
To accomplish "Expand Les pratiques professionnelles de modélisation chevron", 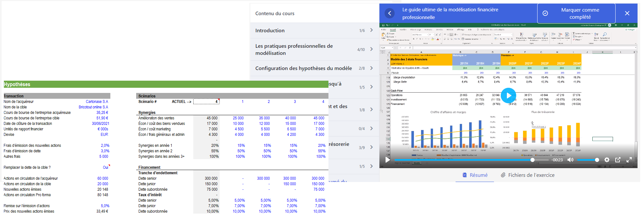I will [372, 49].
